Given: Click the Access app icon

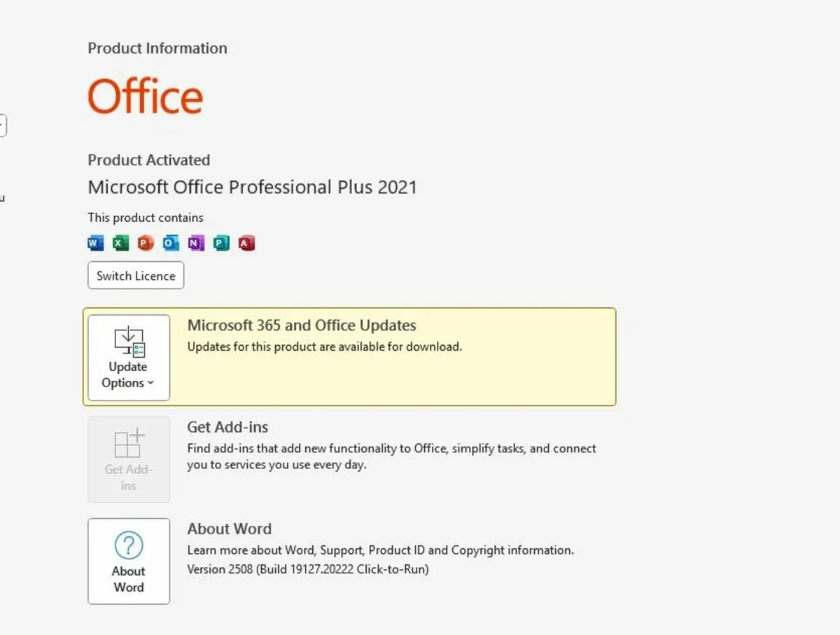Looking at the screenshot, I should 246,243.
